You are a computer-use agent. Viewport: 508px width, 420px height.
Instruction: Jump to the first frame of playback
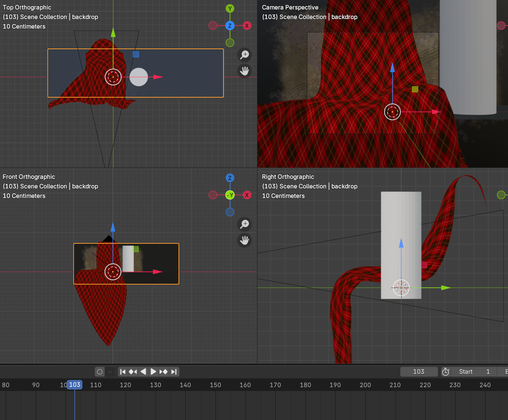[x=123, y=372]
